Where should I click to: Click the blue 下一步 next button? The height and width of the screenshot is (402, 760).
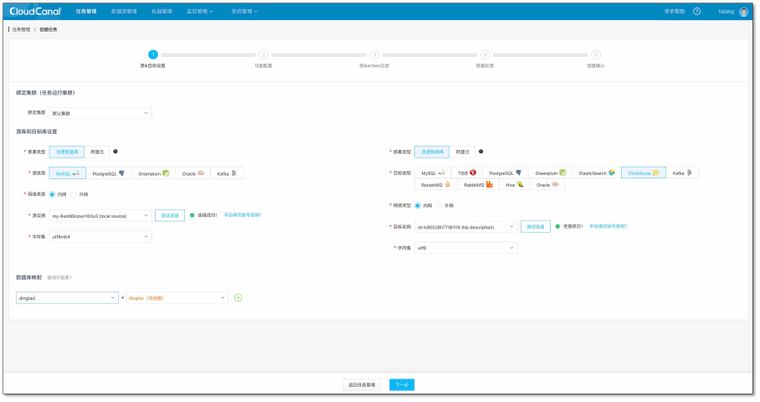click(402, 385)
